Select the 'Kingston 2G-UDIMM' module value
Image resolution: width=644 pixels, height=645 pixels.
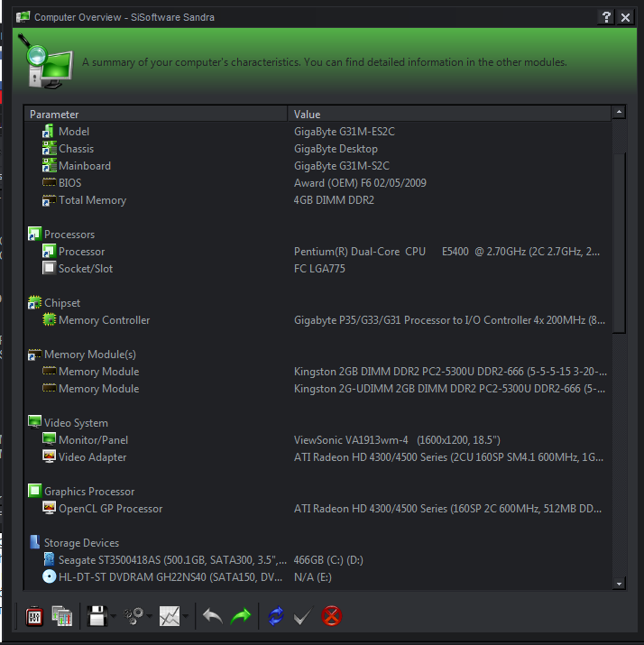[449, 388]
